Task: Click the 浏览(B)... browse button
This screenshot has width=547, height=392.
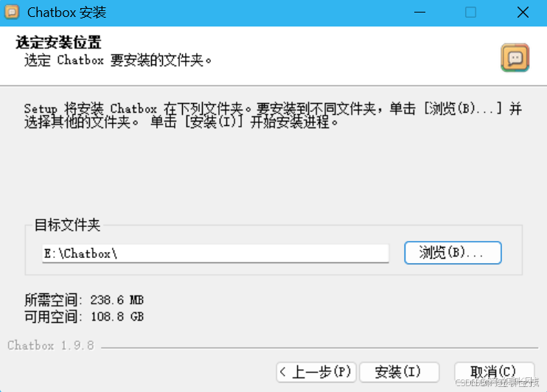Action: pyautogui.click(x=453, y=253)
